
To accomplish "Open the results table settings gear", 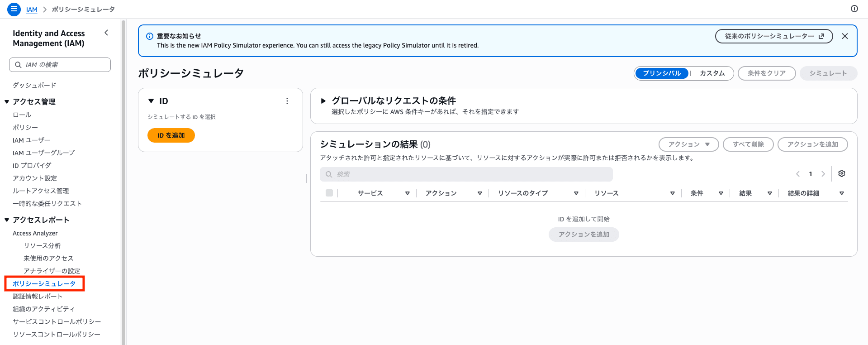I will click(x=842, y=173).
